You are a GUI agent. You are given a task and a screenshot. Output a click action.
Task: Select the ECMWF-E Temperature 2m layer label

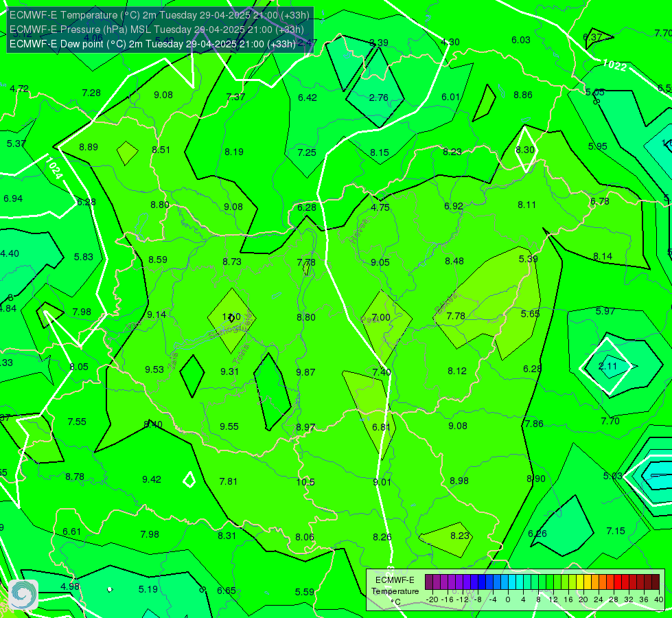click(159, 15)
